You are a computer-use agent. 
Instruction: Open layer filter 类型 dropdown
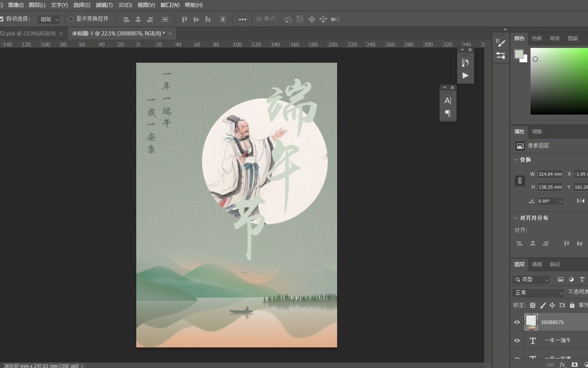point(531,279)
